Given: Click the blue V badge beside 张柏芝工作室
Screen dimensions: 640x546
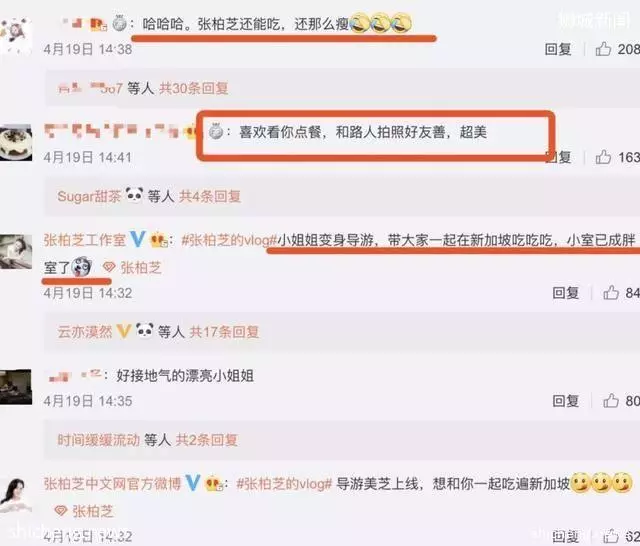Looking at the screenshot, I should pyautogui.click(x=138, y=239).
